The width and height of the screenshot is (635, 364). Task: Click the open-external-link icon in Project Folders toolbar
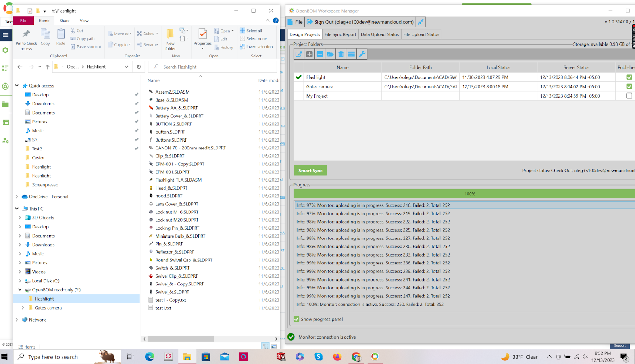pyautogui.click(x=299, y=54)
